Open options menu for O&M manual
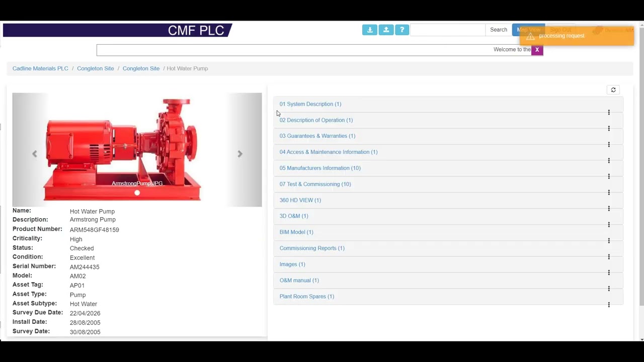The image size is (644, 362). tap(609, 289)
